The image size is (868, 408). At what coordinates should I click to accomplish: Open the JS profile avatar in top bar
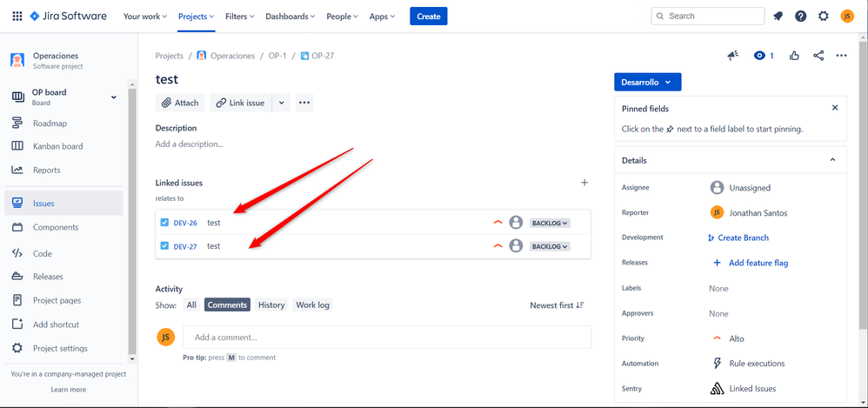click(x=847, y=16)
